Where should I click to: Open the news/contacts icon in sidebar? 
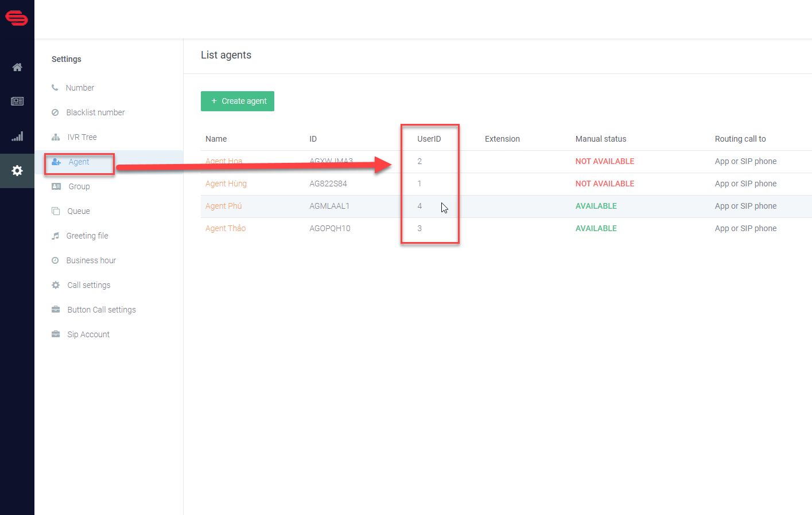tap(17, 102)
